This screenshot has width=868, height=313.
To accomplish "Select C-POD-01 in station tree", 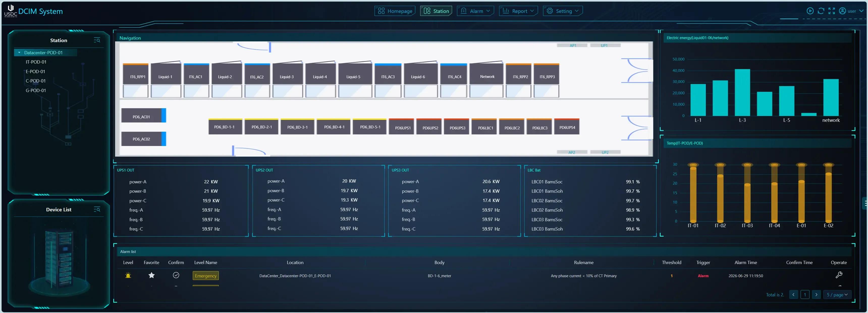I will pyautogui.click(x=36, y=81).
